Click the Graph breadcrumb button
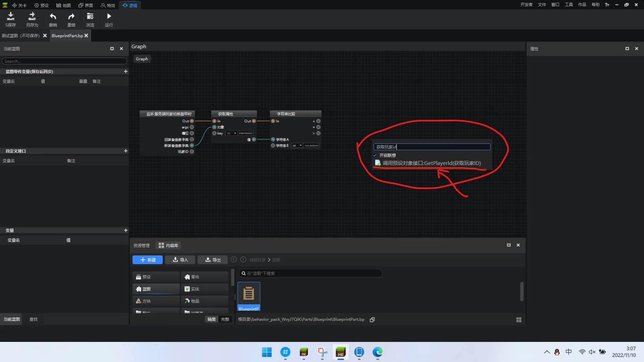 pos(142,59)
